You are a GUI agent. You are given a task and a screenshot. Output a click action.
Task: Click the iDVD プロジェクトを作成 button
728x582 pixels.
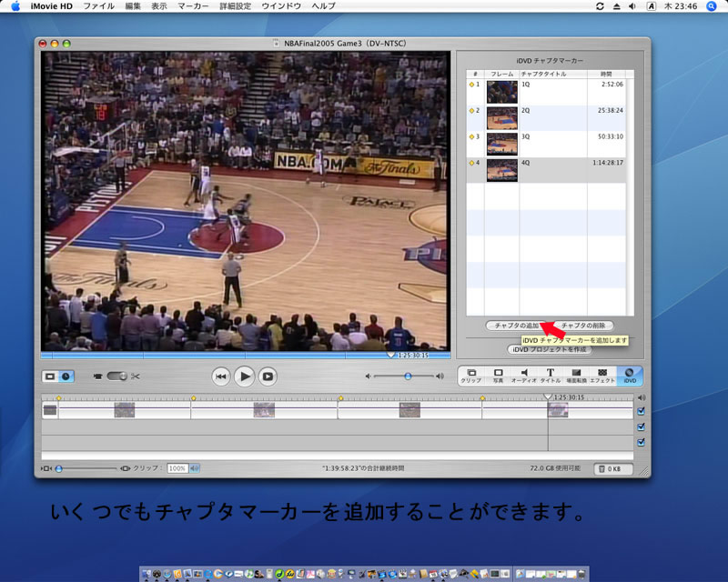549,349
